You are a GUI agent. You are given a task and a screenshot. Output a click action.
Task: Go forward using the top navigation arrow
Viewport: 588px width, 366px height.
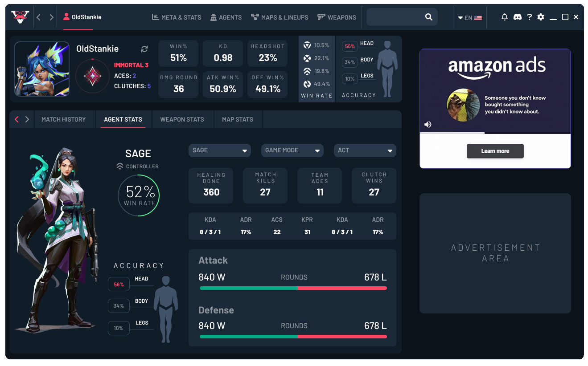(52, 17)
